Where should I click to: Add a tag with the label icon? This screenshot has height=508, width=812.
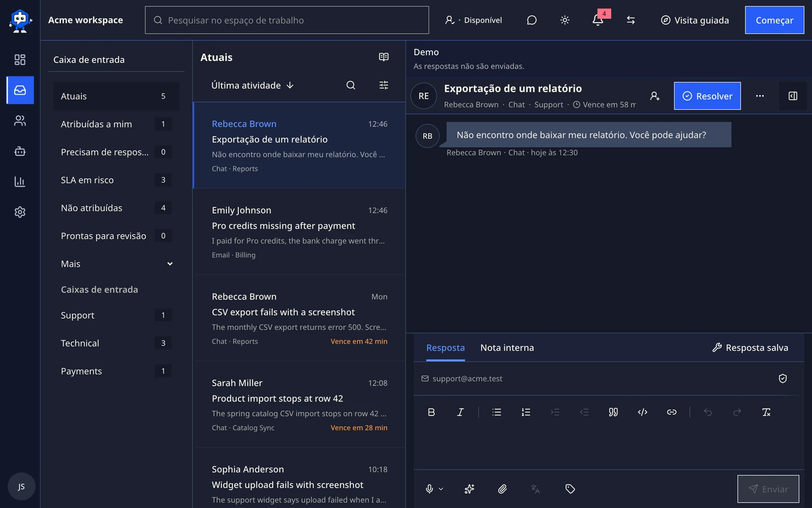pos(570,489)
